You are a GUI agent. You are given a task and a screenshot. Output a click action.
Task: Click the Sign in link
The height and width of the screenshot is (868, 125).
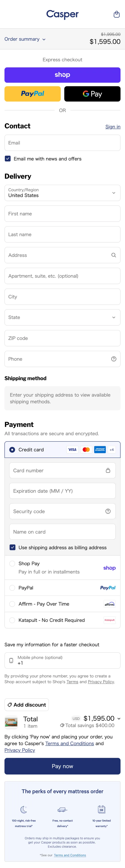(113, 127)
